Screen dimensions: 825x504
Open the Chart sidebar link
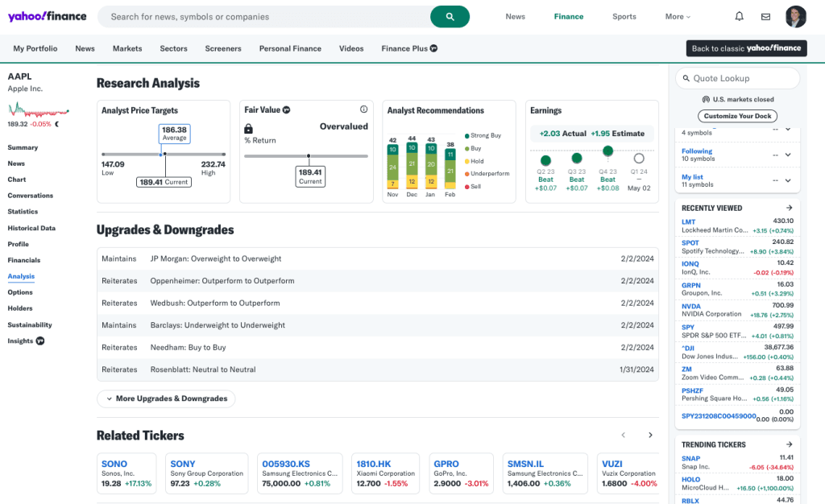point(17,180)
